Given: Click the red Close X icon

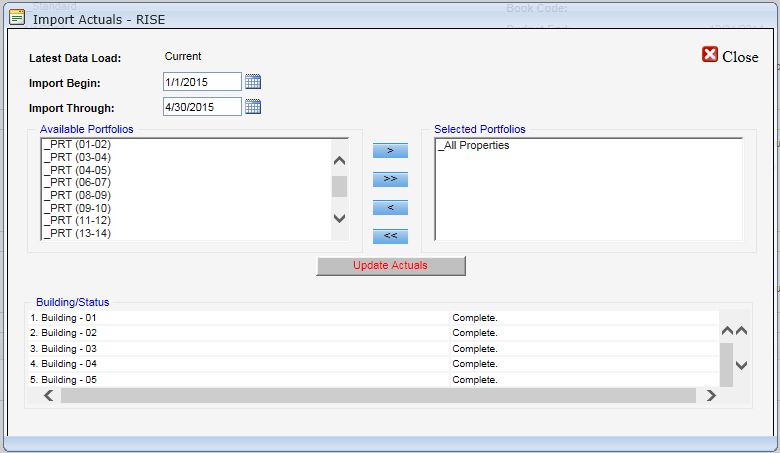Looking at the screenshot, I should 710,54.
